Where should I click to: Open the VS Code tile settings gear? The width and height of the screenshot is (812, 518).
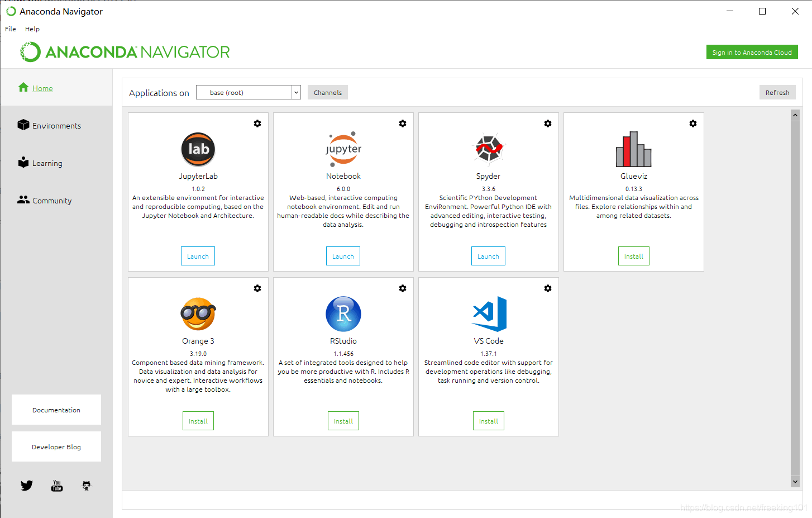pyautogui.click(x=548, y=288)
